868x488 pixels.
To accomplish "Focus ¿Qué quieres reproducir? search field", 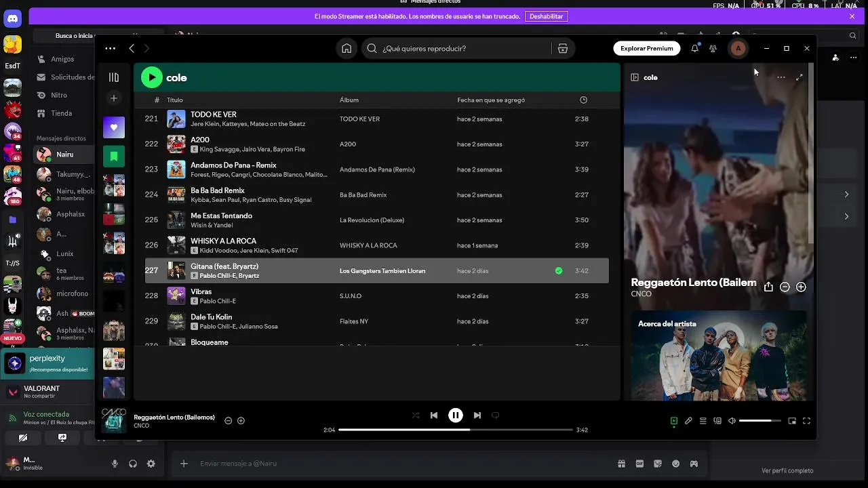I will click(x=466, y=48).
